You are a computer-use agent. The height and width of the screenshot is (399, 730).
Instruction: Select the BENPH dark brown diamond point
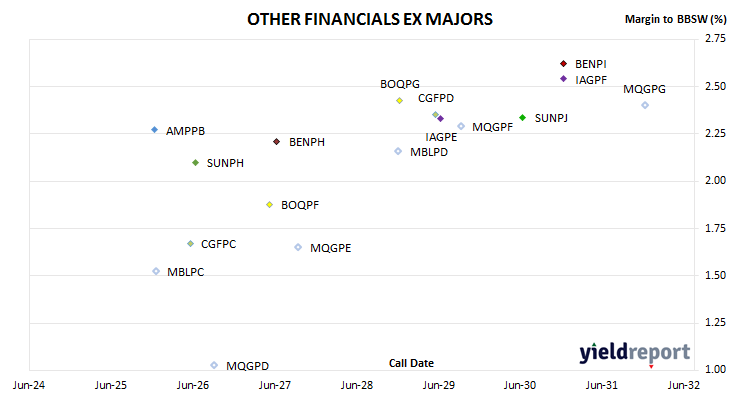coord(277,142)
